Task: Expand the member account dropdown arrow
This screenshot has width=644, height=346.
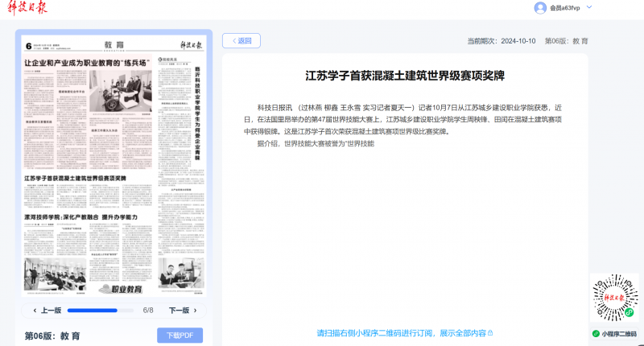Action: click(x=589, y=7)
